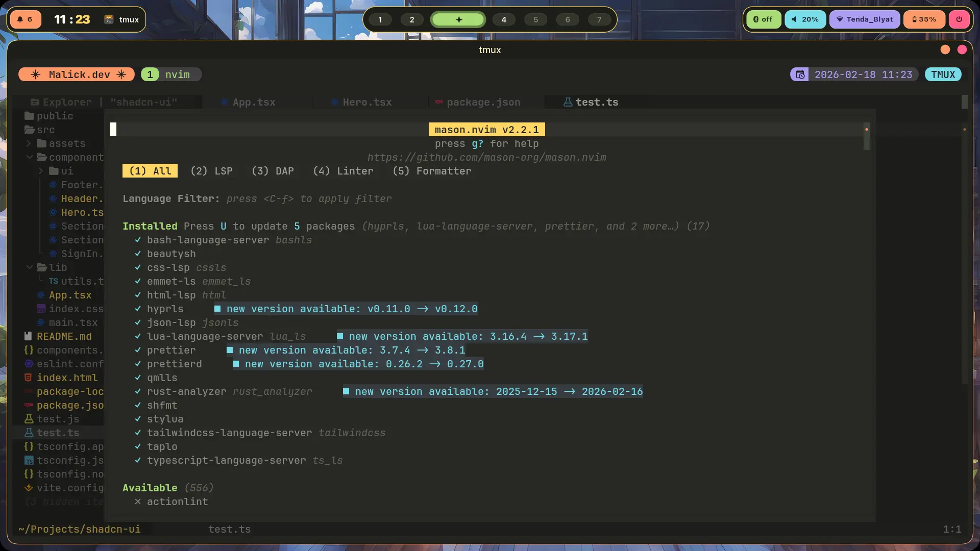Expand the assets folder chevron

tap(29, 143)
